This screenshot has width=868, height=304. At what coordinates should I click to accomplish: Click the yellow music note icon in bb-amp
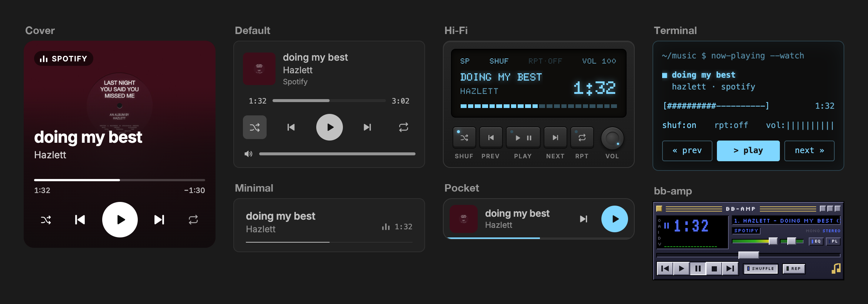coord(836,268)
